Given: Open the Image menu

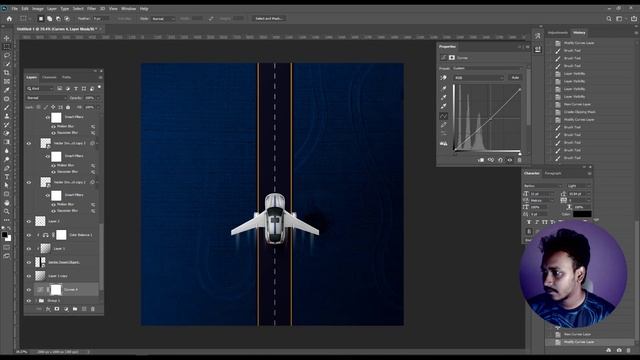Looking at the screenshot, I should pyautogui.click(x=38, y=9).
